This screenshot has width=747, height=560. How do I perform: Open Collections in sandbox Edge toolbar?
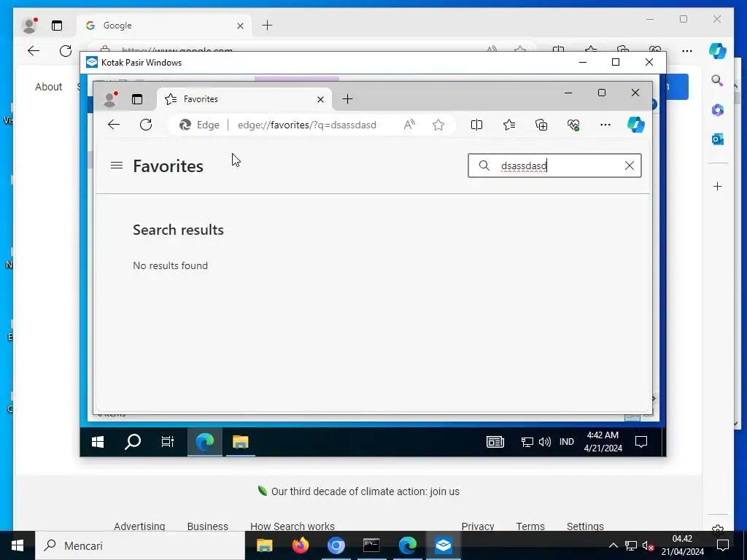pyautogui.click(x=541, y=125)
